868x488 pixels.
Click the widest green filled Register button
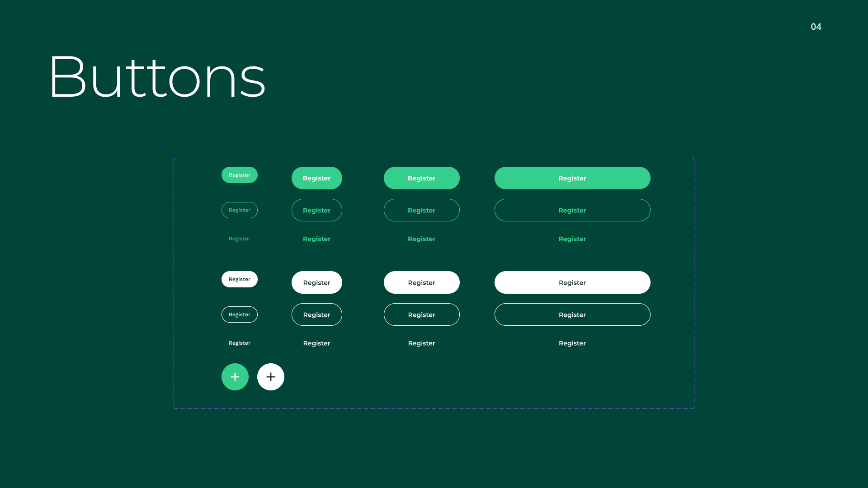point(572,178)
